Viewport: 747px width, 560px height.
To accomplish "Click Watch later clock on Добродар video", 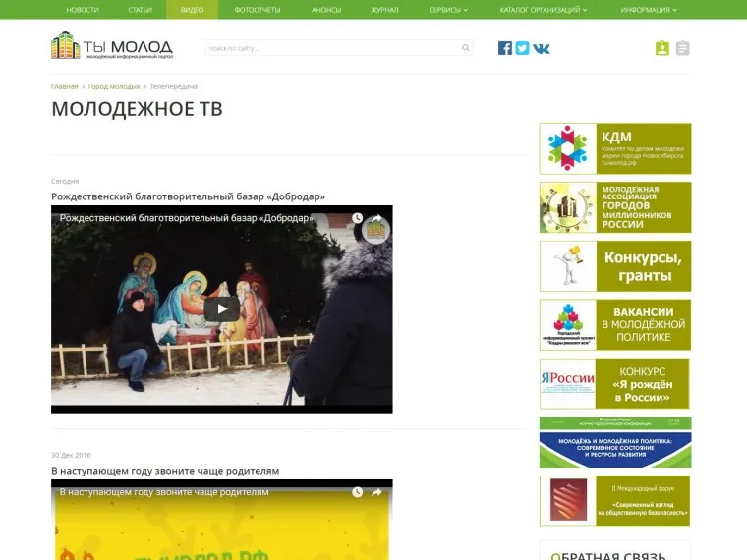I will pos(358,218).
